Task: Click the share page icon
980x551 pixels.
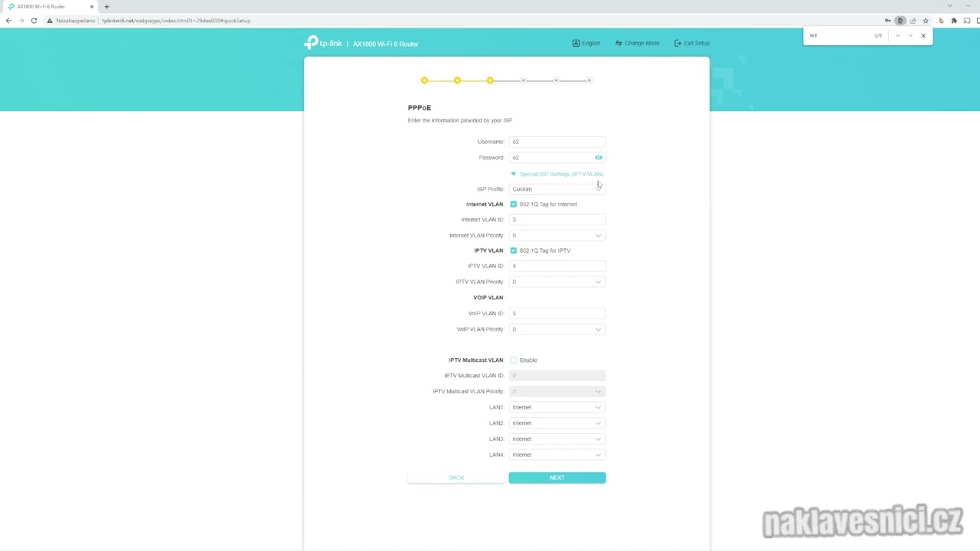Action: coord(913,21)
